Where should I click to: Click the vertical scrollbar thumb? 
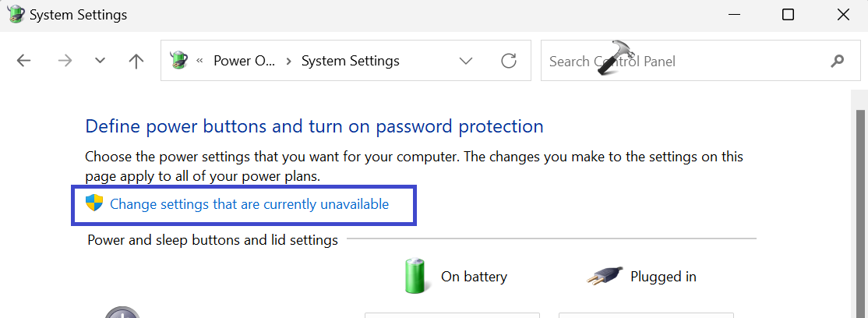[x=860, y=210]
